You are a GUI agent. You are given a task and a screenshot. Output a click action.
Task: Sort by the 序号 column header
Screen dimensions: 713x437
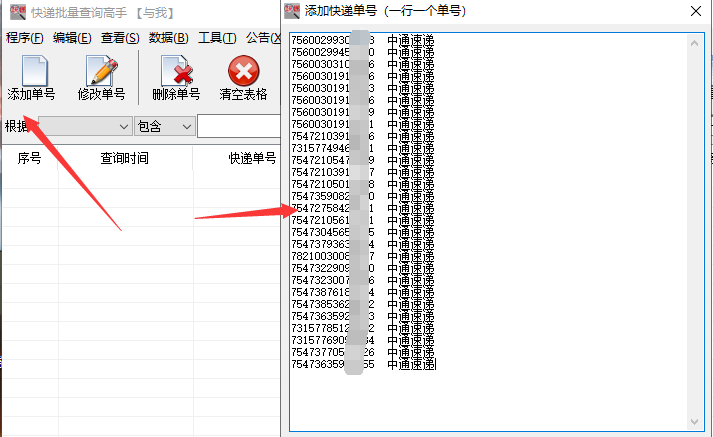coord(30,158)
